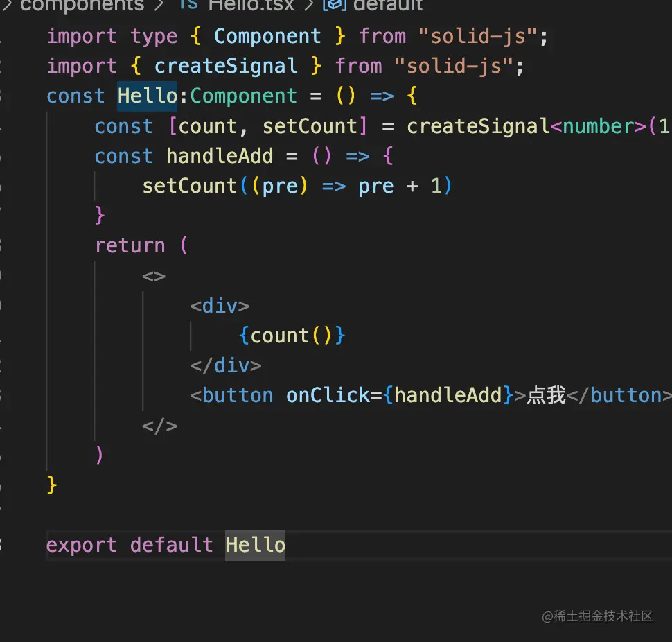Click the second "solid-js" import string

(x=454, y=67)
